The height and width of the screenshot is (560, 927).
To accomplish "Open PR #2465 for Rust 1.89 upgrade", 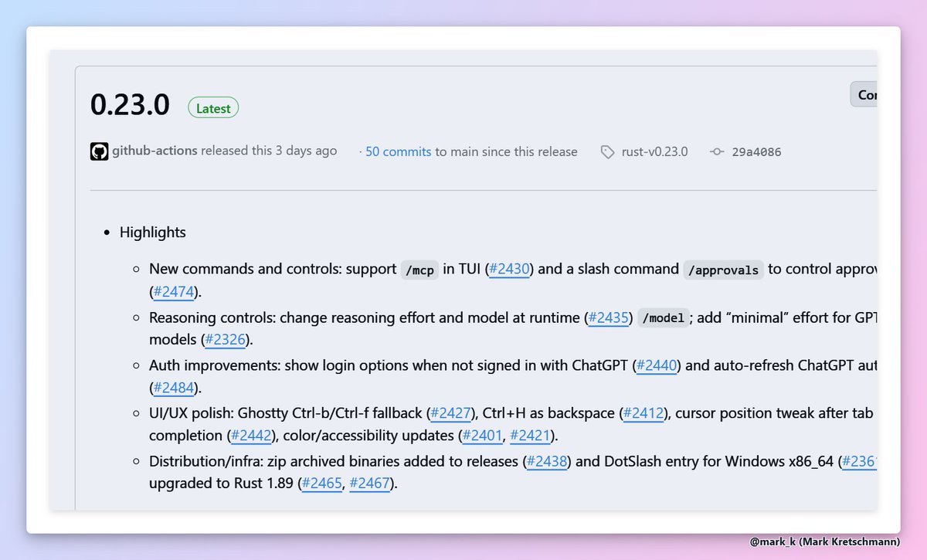I will tap(321, 484).
